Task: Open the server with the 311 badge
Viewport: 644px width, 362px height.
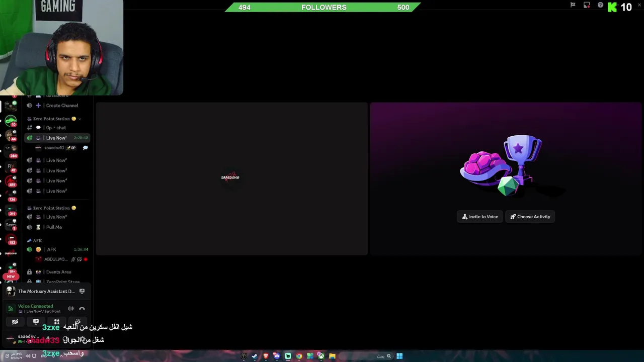Action: pos(11,210)
